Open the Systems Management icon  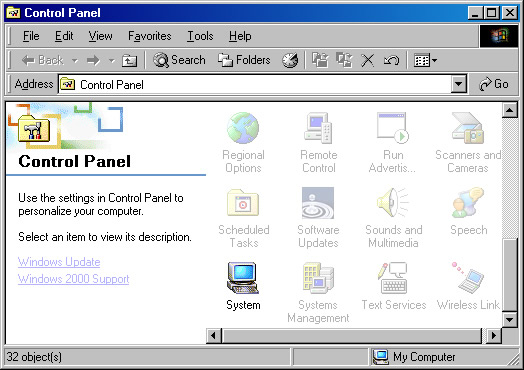tap(318, 278)
